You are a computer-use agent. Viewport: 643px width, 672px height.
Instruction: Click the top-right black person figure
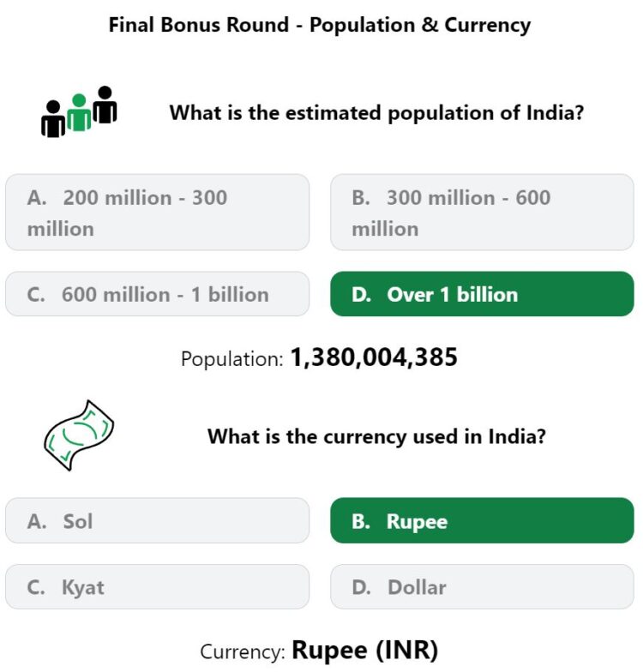pyautogui.click(x=105, y=105)
